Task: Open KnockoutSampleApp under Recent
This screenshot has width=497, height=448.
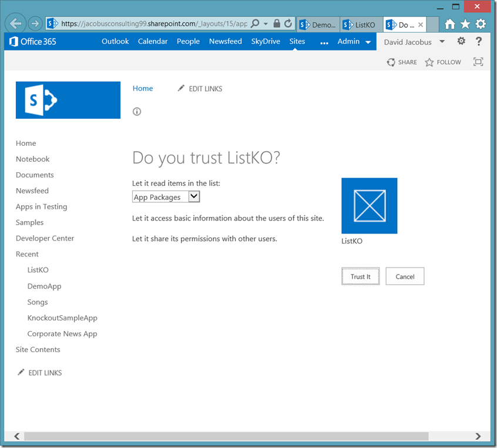Action: pyautogui.click(x=62, y=318)
